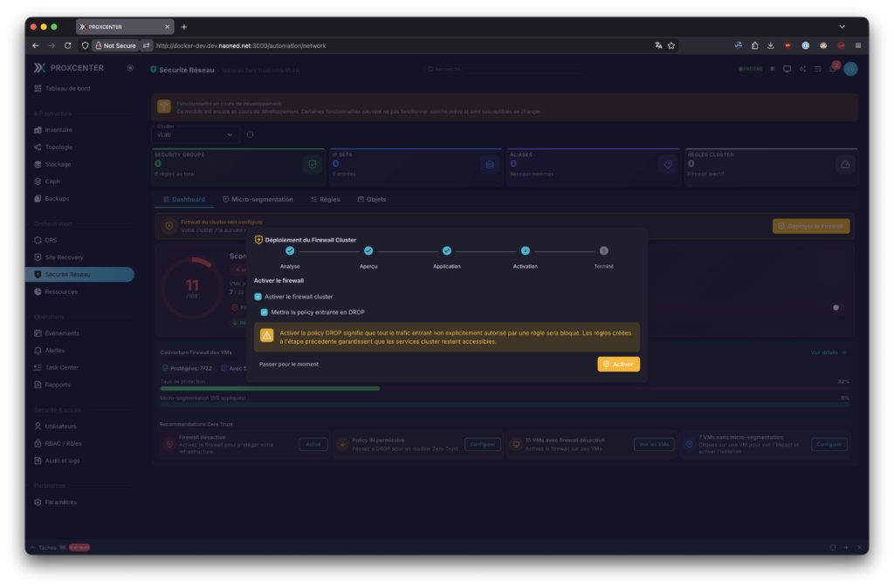This screenshot has height=588, width=894.
Task: Click the refresh icon beside cluster selector
Action: tap(251, 134)
